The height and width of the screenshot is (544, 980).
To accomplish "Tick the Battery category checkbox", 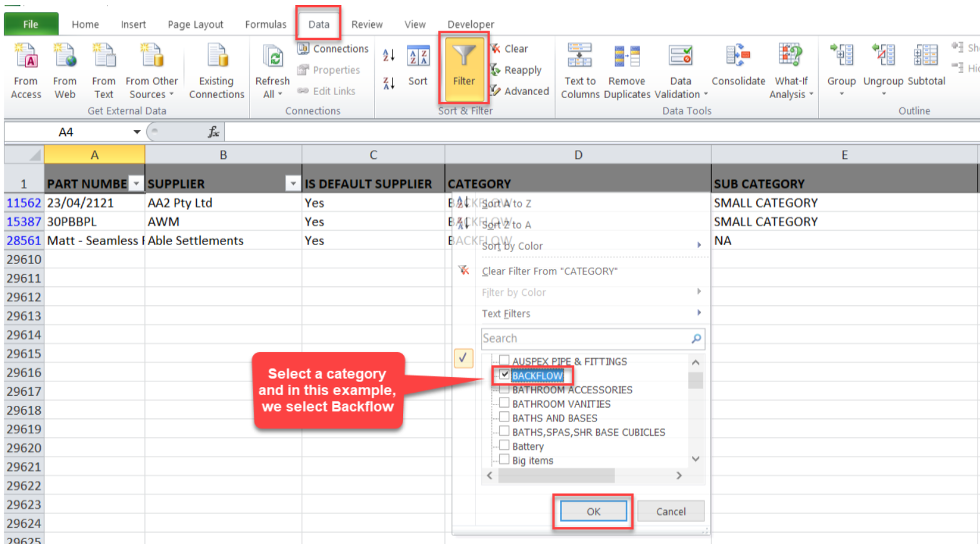I will (x=504, y=445).
